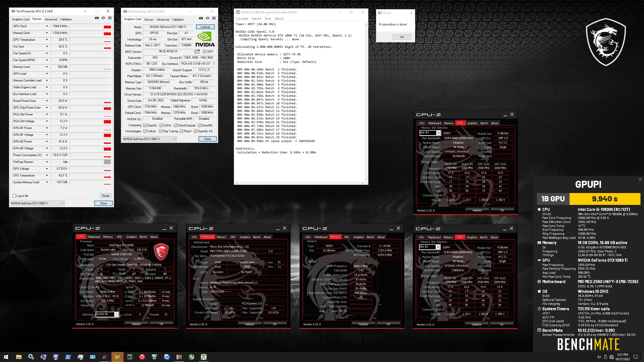644x362 pixels.
Task: Click the GPUPI output vertical scrollbar
Action: (x=366, y=102)
